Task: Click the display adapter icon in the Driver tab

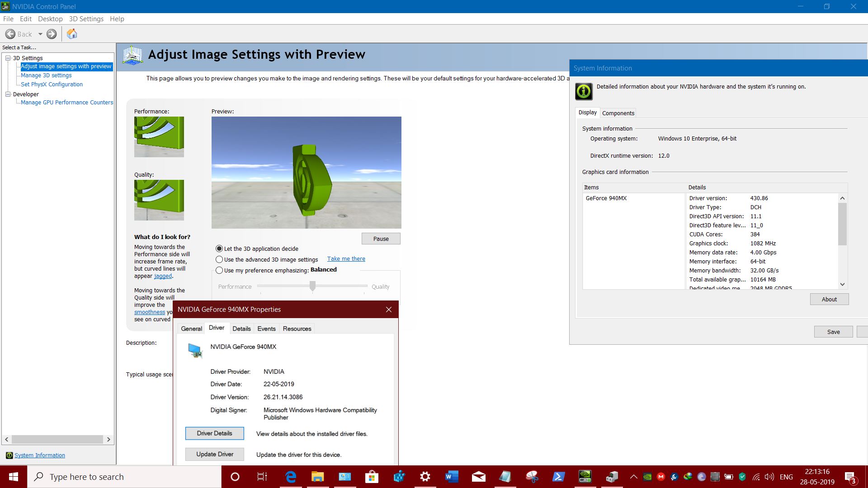Action: pyautogui.click(x=195, y=350)
